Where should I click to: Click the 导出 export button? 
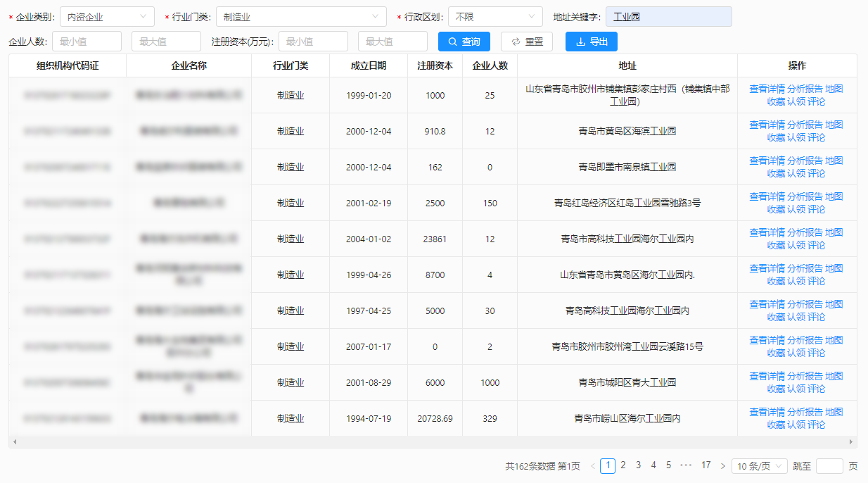[592, 42]
